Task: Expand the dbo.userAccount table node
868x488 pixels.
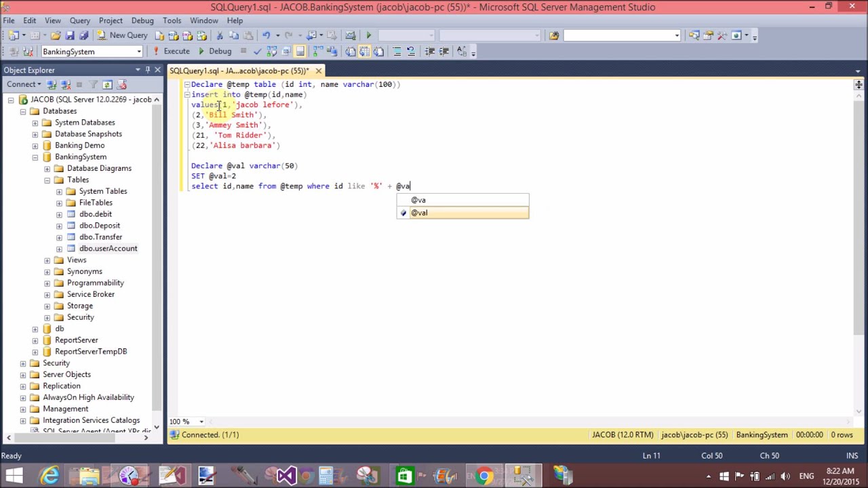Action: 60,249
